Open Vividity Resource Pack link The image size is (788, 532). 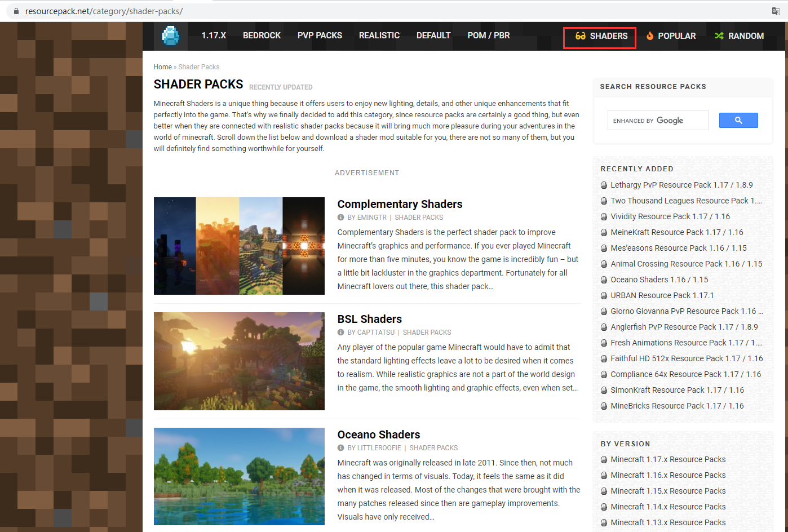coord(670,216)
